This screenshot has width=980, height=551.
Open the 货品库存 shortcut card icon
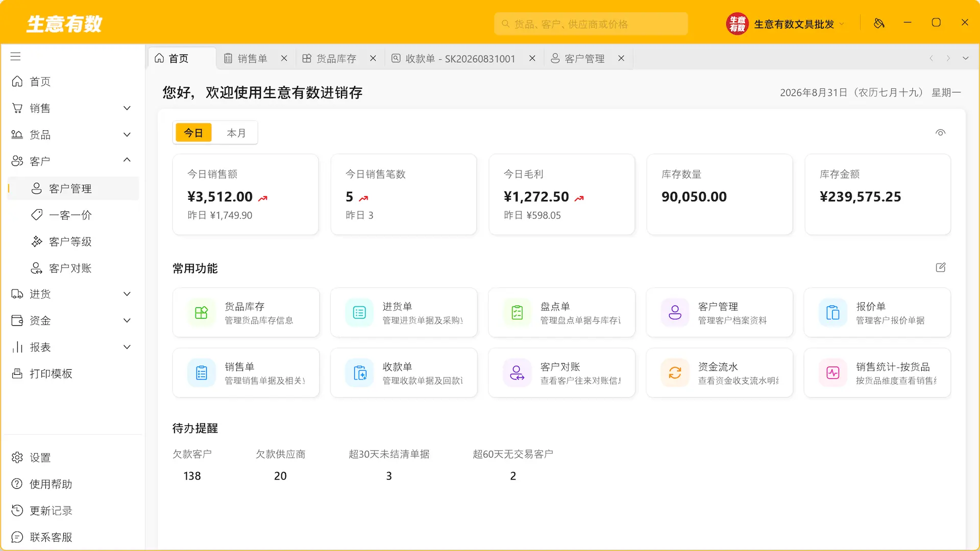point(202,313)
